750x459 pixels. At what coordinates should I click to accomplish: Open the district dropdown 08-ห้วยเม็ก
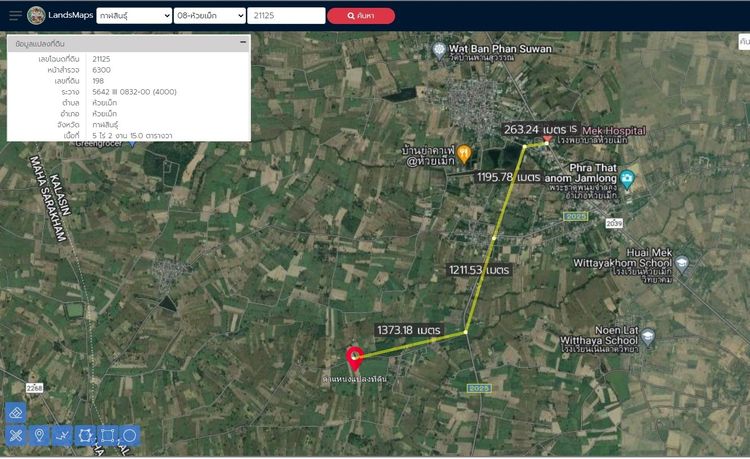pyautogui.click(x=210, y=16)
